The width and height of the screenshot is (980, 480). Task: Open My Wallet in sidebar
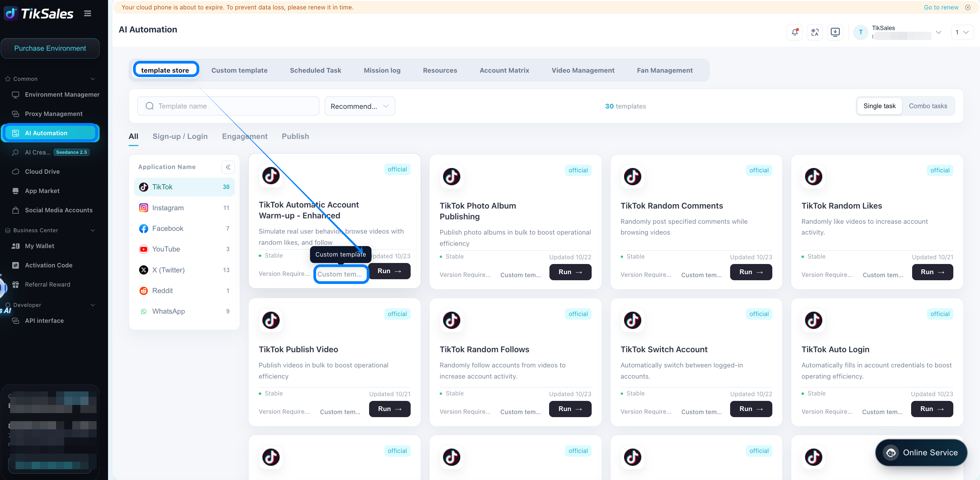tap(50, 246)
